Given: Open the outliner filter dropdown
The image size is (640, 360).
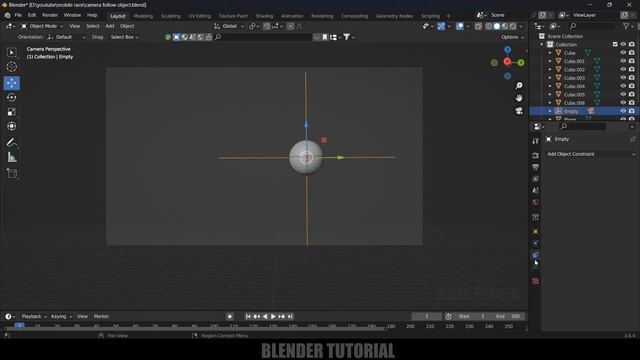Looking at the screenshot, I should coord(628,26).
